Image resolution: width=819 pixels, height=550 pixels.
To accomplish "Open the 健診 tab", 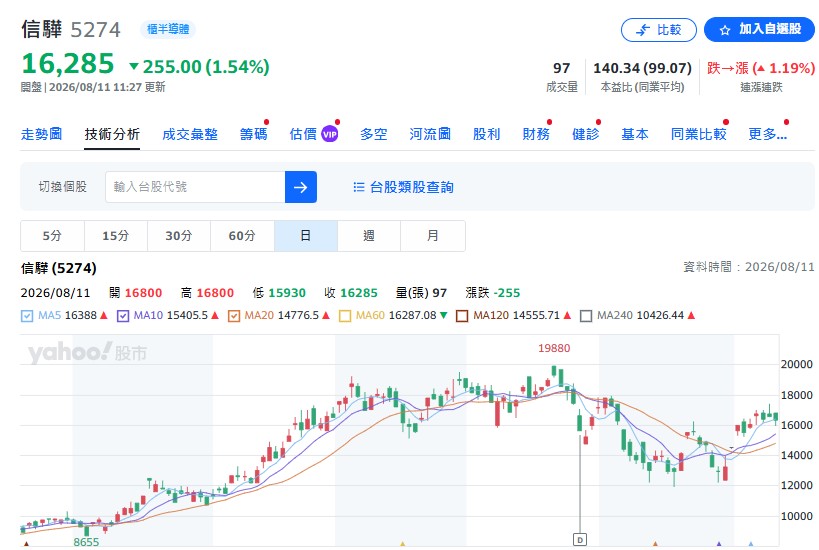I will click(x=586, y=134).
